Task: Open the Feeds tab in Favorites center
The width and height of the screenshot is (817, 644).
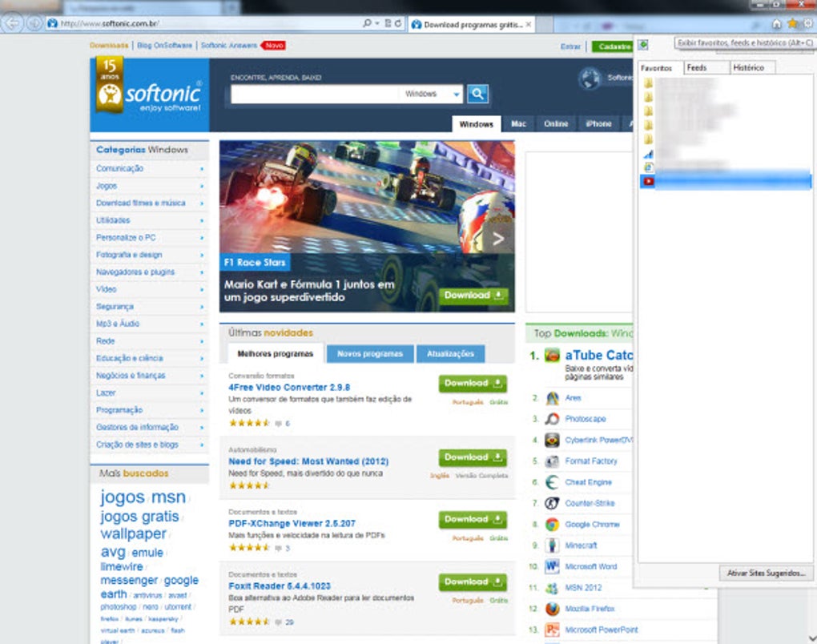Action: pos(706,67)
